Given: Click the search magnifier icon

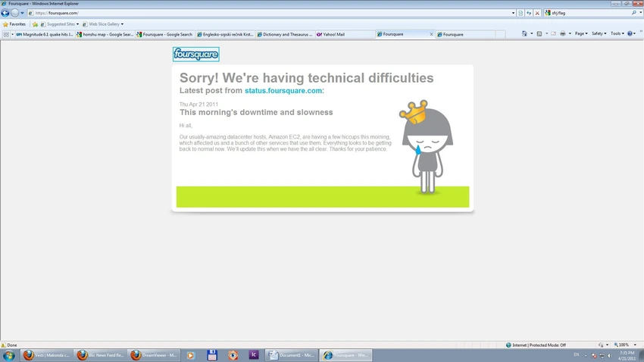Looking at the screenshot, I should (x=634, y=13).
